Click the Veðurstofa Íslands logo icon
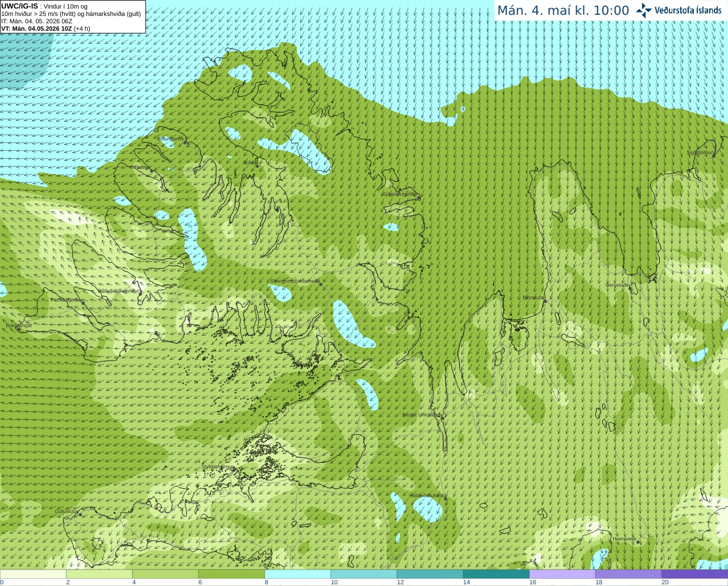This screenshot has width=728, height=586. point(643,10)
